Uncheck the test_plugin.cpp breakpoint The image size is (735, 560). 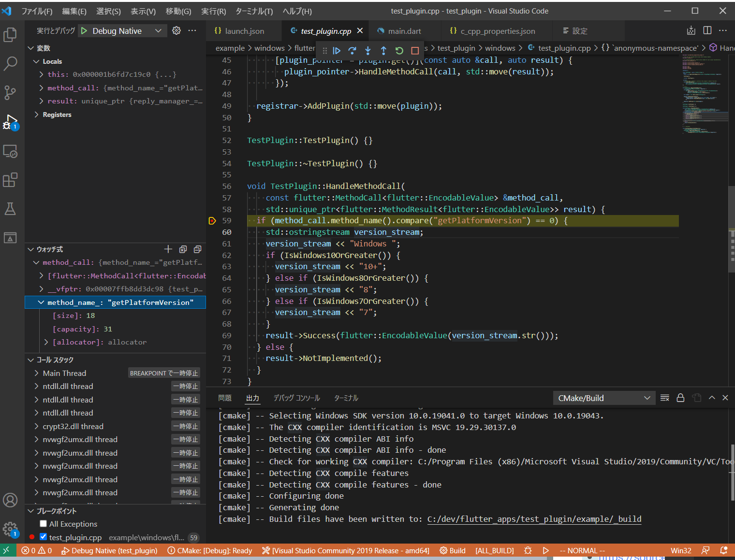[44, 537]
